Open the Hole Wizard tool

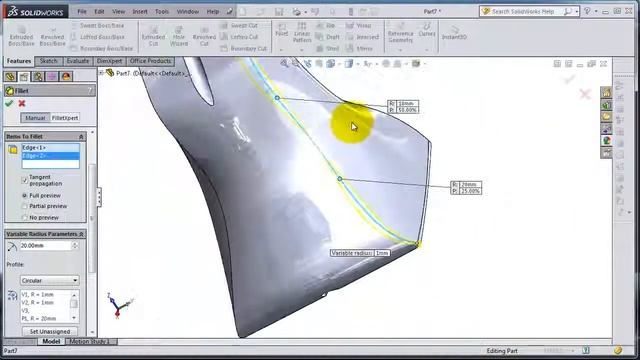pyautogui.click(x=179, y=36)
